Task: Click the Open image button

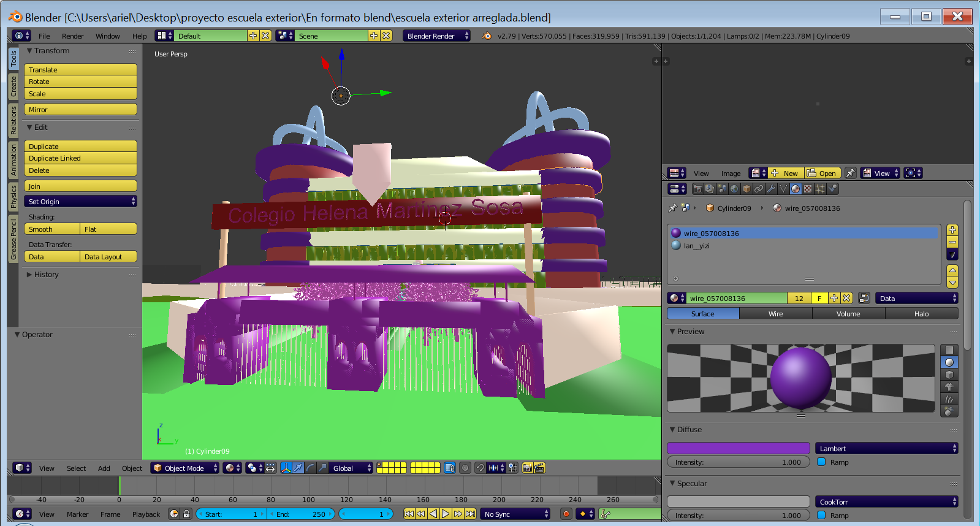Action: click(x=822, y=173)
